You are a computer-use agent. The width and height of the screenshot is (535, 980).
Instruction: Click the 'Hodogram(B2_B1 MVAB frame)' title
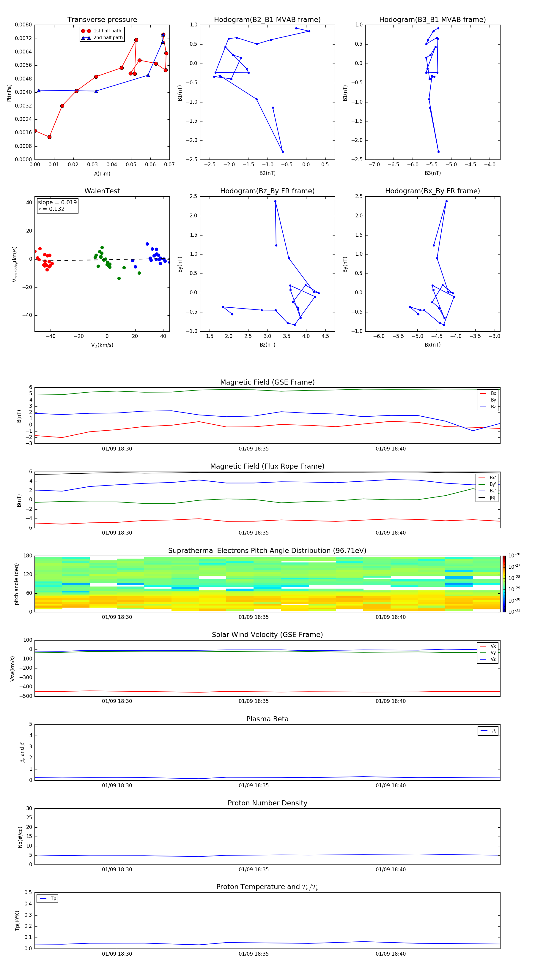(x=267, y=20)
